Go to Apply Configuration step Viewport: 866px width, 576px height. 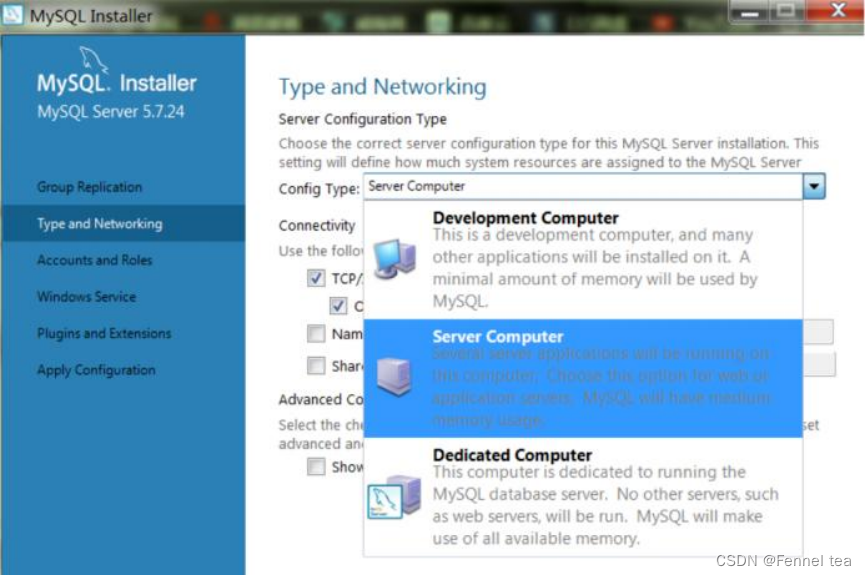click(x=96, y=370)
